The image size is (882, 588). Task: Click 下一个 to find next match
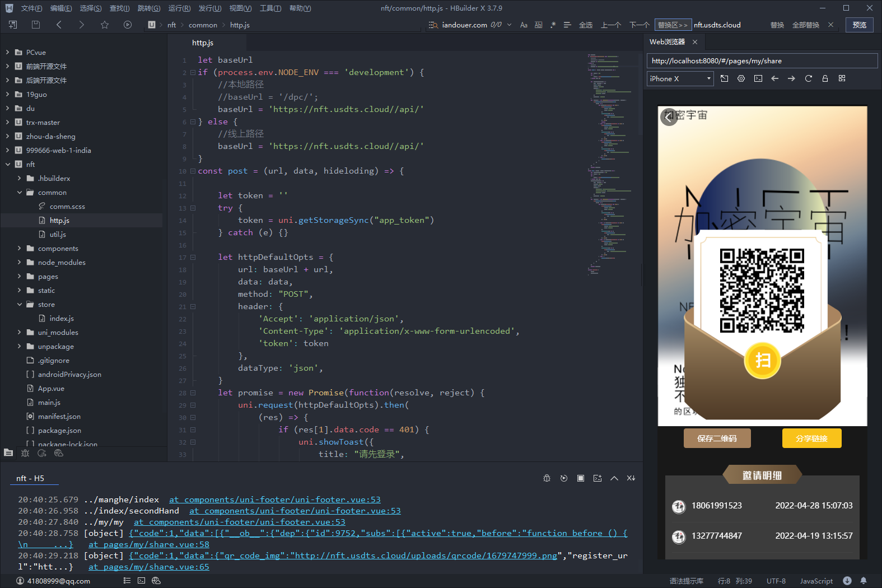pyautogui.click(x=640, y=25)
